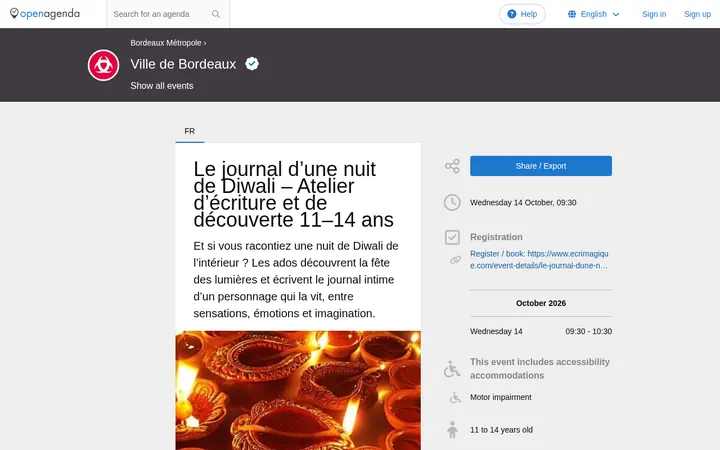Open the Help button

pos(522,14)
